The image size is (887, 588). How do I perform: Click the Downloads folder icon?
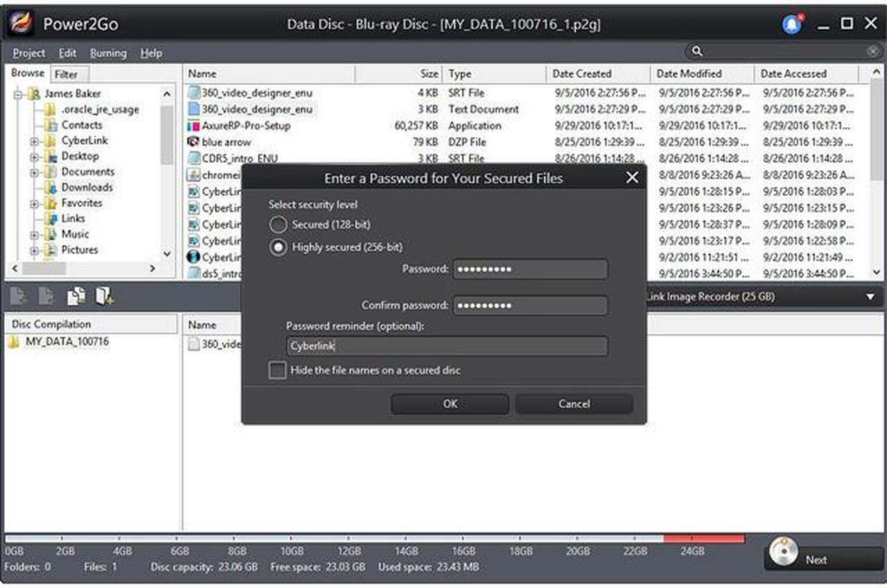[x=50, y=188]
